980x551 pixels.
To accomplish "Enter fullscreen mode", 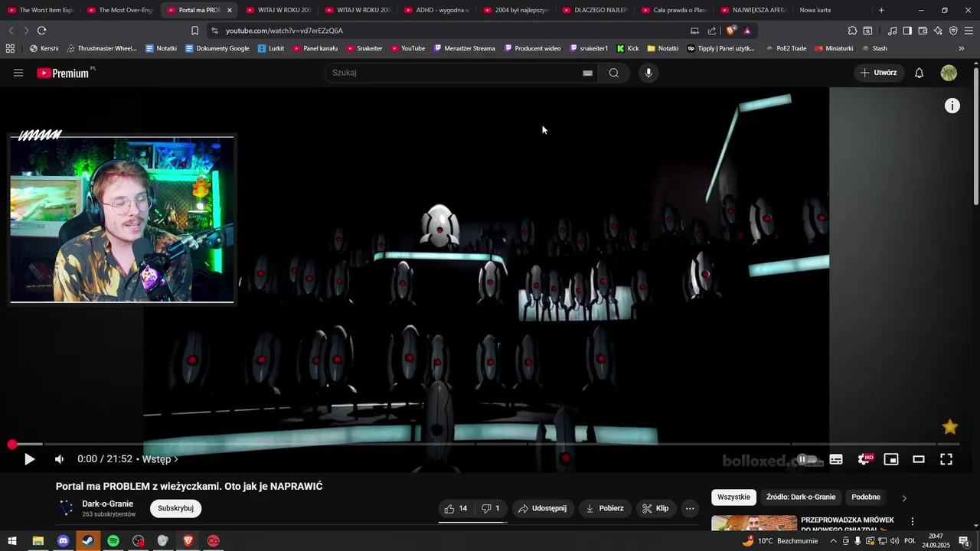I will point(946,459).
